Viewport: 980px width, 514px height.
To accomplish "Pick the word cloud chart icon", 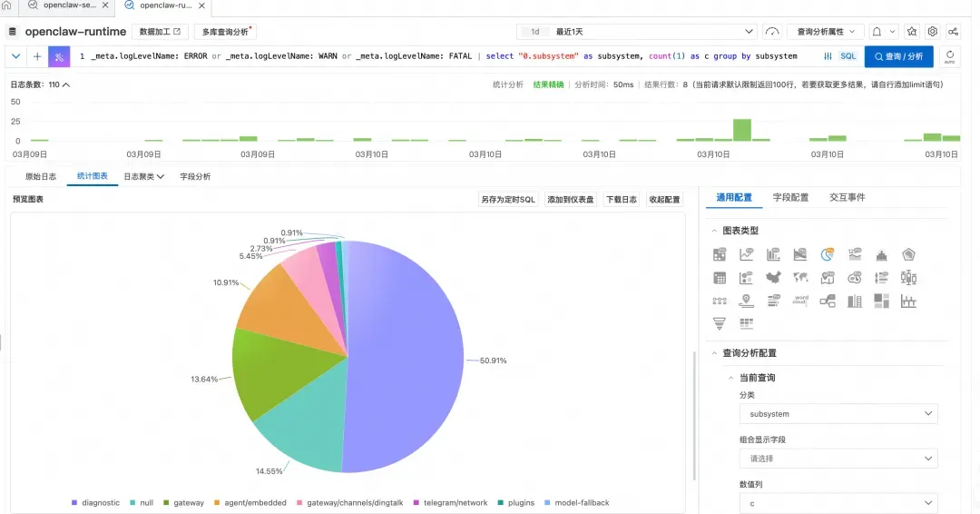I will tap(800, 301).
